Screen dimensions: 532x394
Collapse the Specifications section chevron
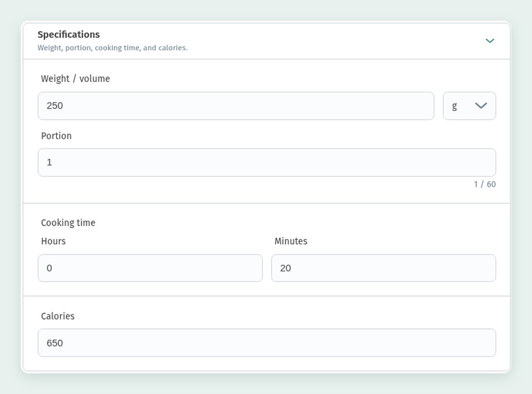pyautogui.click(x=490, y=41)
